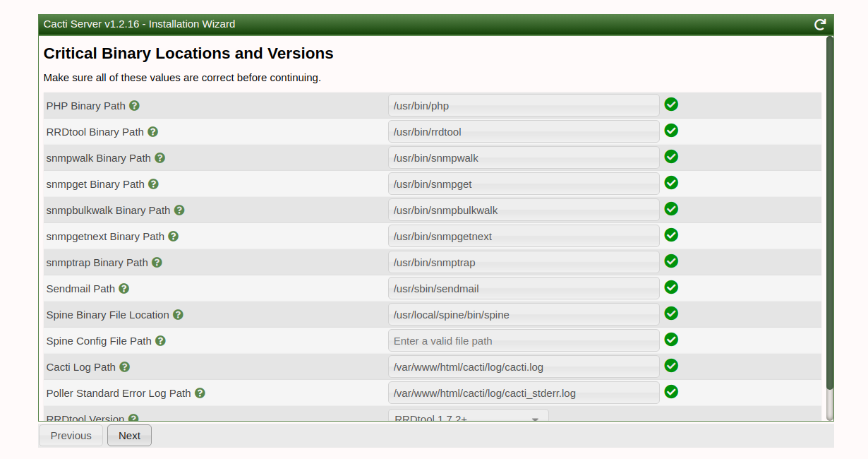Click the 'PHP Binary Path' label

[x=86, y=106]
